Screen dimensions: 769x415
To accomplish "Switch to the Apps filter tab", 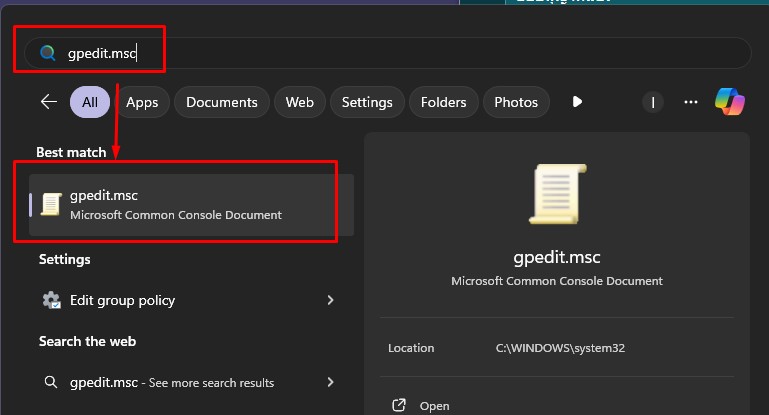I will [142, 102].
